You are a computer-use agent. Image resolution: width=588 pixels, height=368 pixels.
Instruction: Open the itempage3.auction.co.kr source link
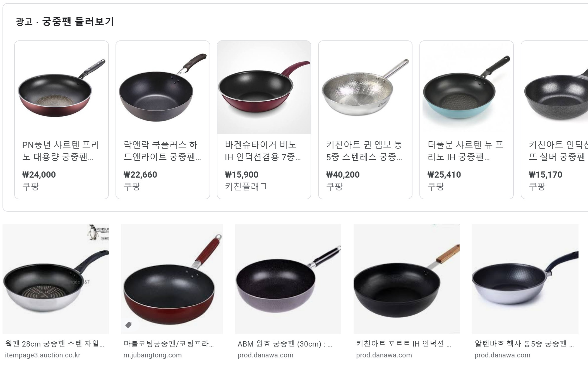click(43, 355)
